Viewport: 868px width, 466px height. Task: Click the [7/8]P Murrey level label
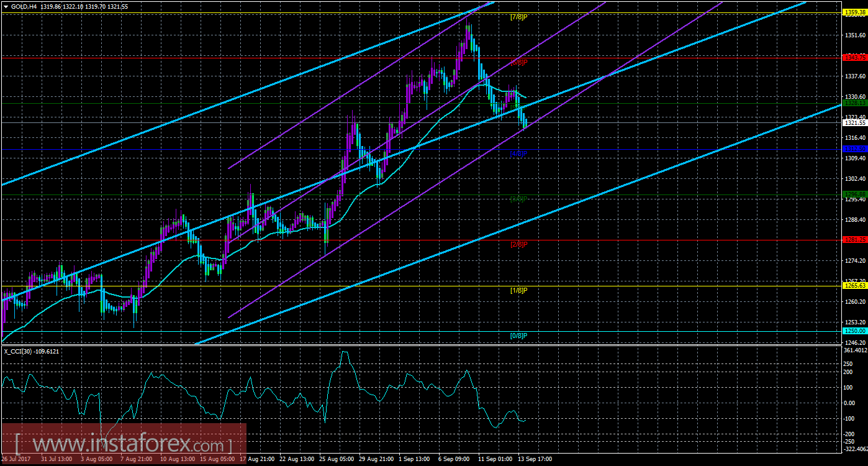coord(518,17)
